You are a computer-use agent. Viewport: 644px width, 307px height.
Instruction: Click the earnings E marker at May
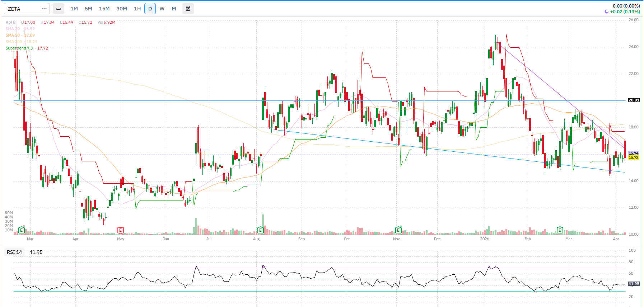(121, 230)
